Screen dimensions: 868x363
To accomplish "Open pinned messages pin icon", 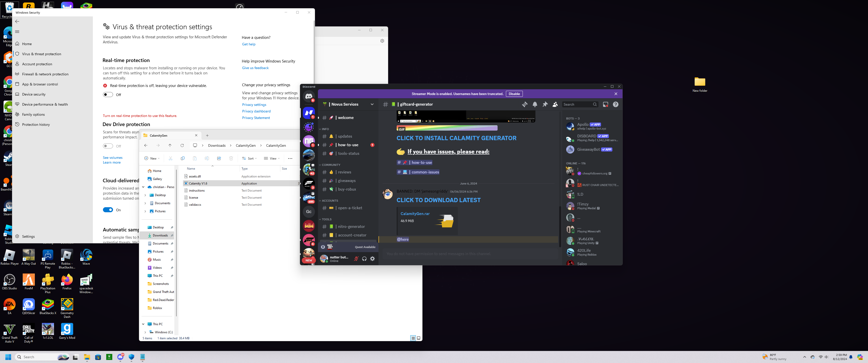I will pyautogui.click(x=545, y=104).
